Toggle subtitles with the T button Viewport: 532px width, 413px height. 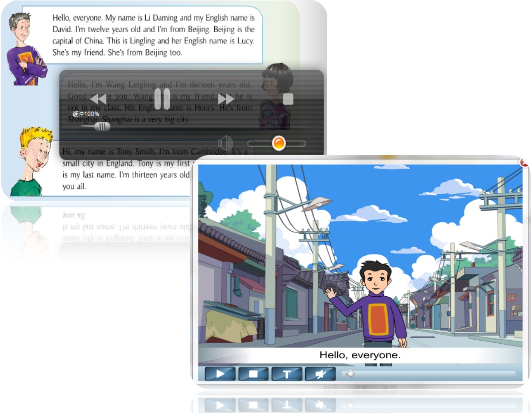tap(287, 374)
